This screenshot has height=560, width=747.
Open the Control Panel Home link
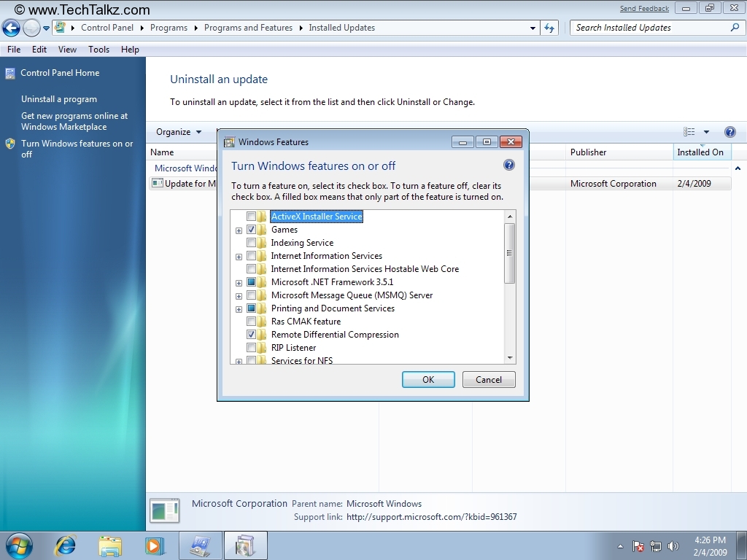click(x=60, y=73)
